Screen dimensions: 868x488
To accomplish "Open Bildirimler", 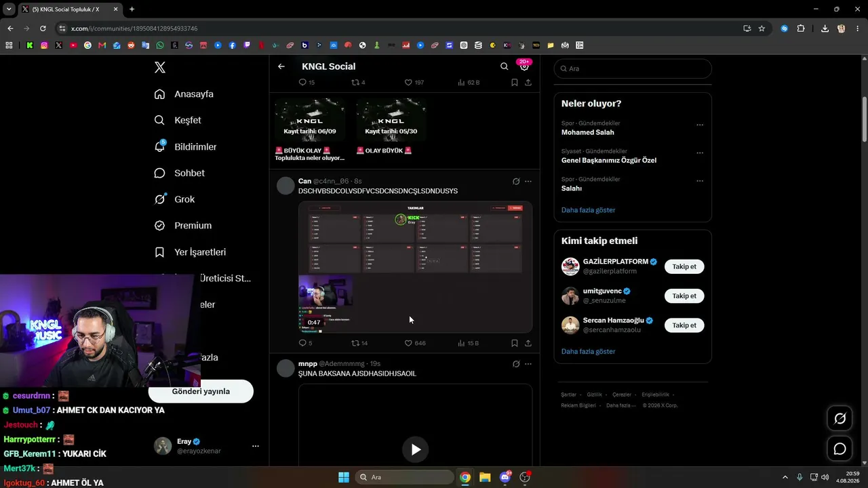I will [x=185, y=146].
